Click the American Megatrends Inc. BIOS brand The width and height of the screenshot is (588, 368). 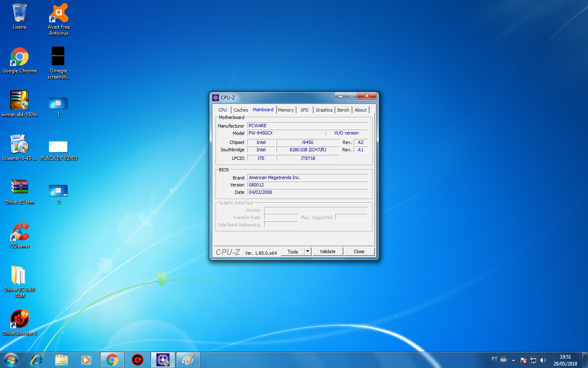[x=307, y=177]
